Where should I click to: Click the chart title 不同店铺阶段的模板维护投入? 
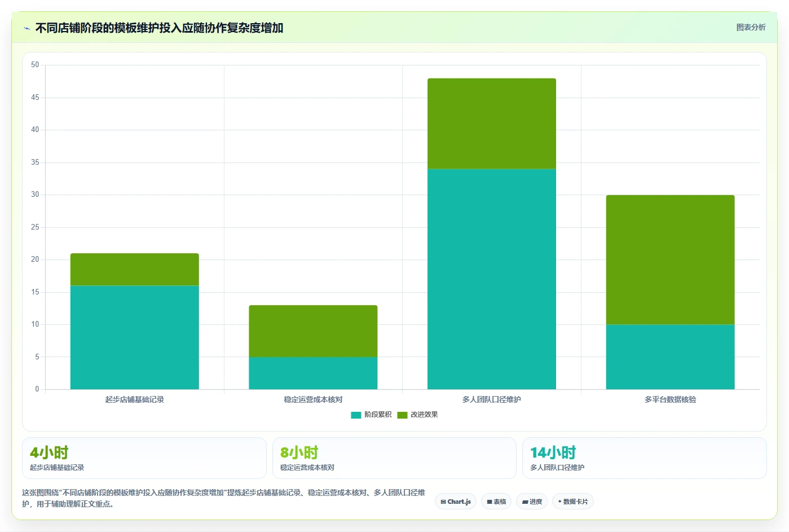point(160,28)
